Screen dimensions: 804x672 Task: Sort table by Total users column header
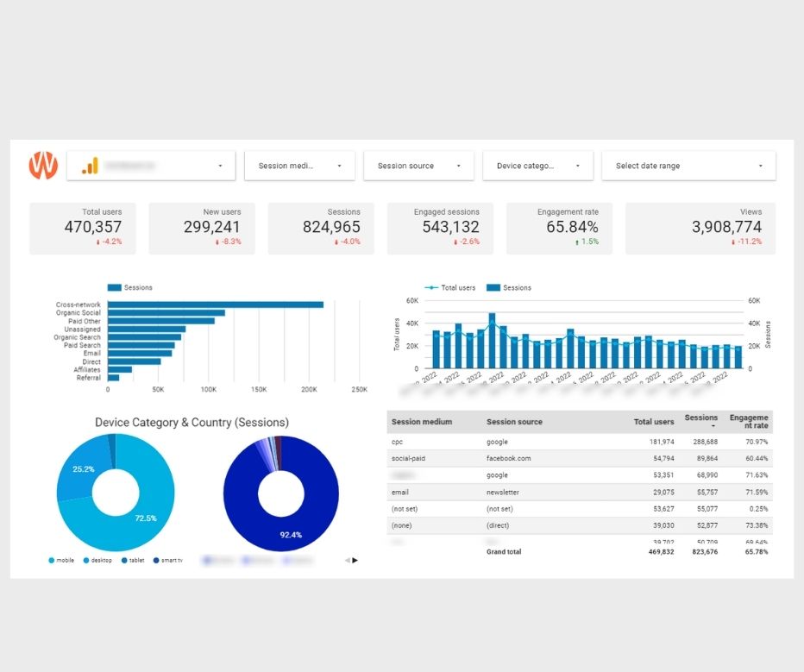pos(654,422)
